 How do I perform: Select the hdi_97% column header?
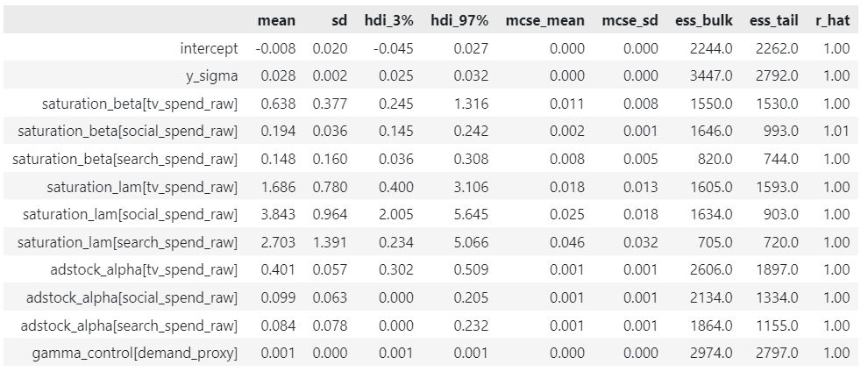tap(459, 20)
